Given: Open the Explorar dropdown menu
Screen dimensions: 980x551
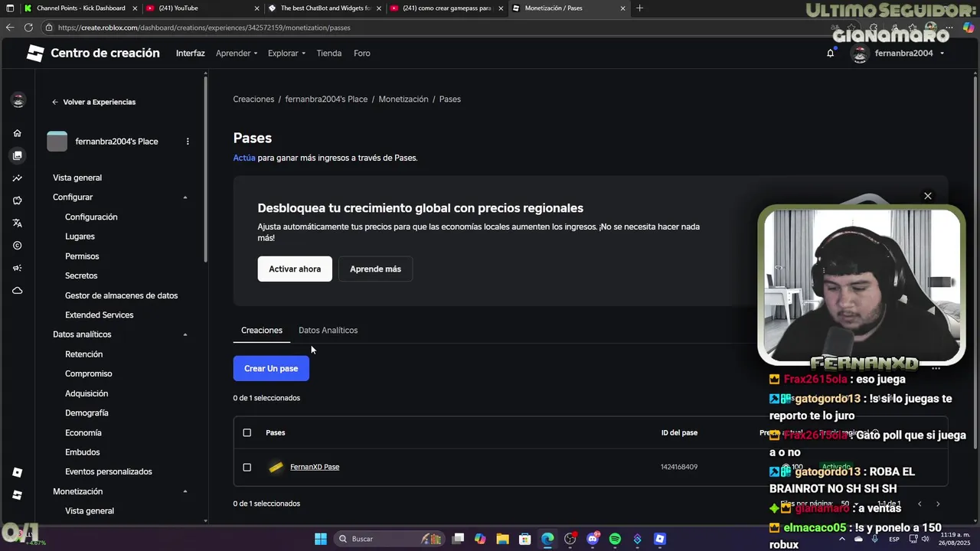Looking at the screenshot, I should (286, 54).
